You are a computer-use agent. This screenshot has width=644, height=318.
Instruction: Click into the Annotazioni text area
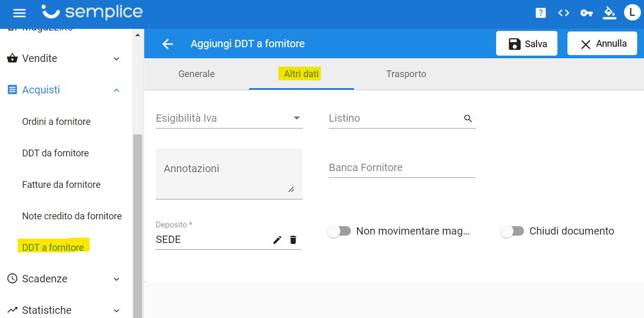229,174
